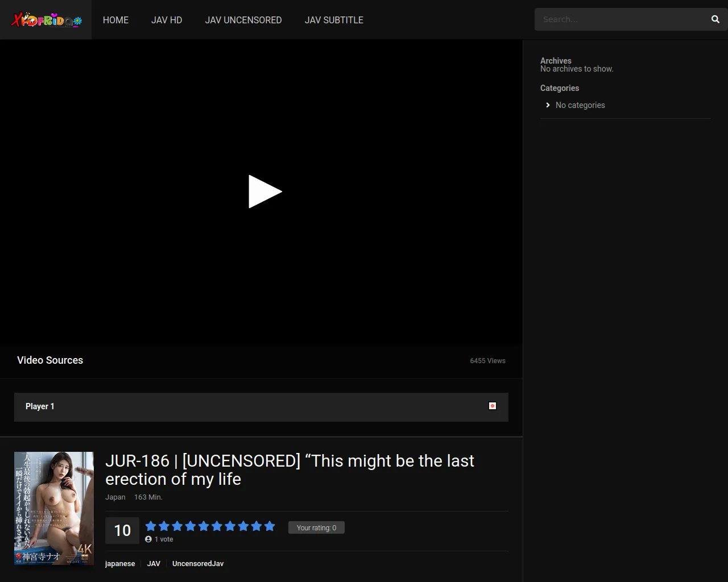This screenshot has width=728, height=582.
Task: Rate with the first blue star
Action: [151, 526]
